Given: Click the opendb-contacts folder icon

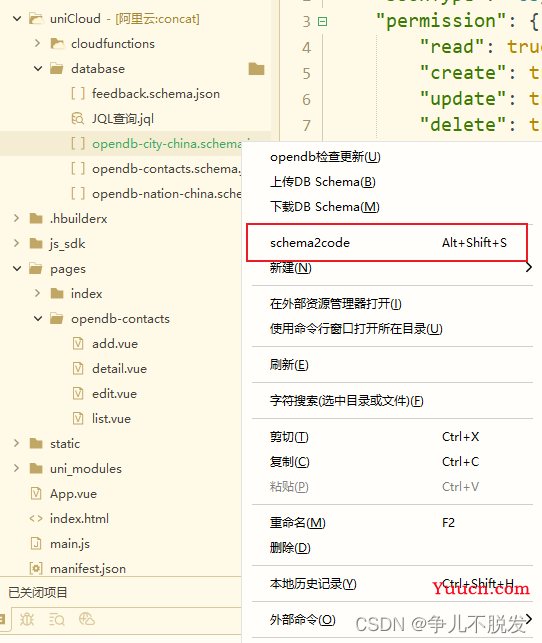Looking at the screenshot, I should pos(57,319).
